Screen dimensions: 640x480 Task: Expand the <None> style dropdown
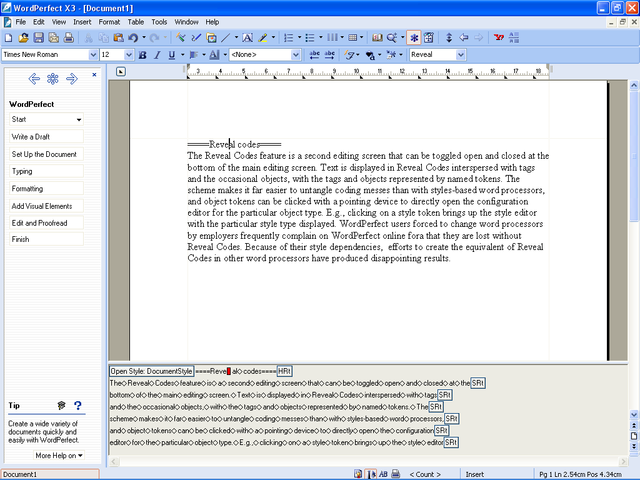click(x=296, y=55)
